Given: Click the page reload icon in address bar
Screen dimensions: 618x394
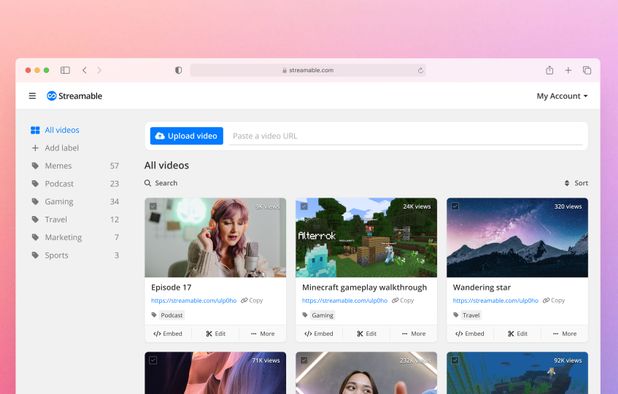Looking at the screenshot, I should (x=421, y=70).
